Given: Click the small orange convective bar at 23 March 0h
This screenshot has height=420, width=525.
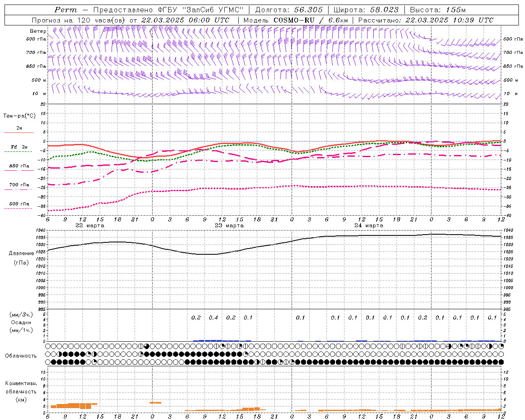Looking at the screenshot, I should coord(155,403).
